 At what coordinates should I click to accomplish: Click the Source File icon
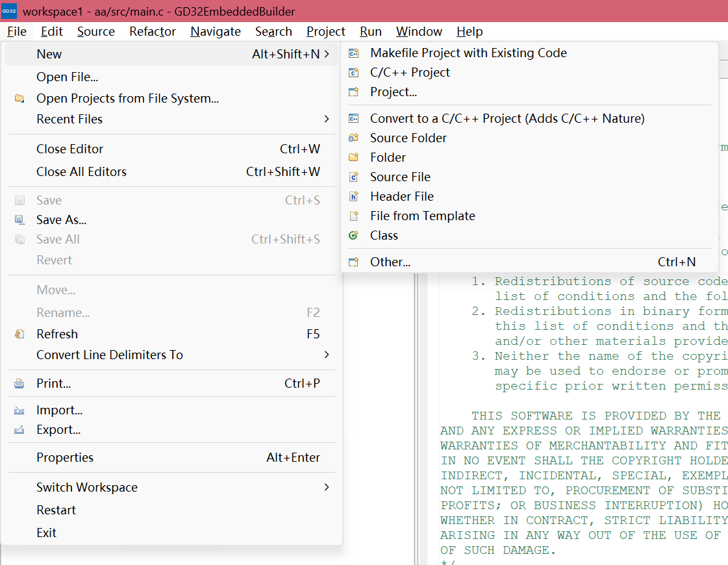click(354, 177)
